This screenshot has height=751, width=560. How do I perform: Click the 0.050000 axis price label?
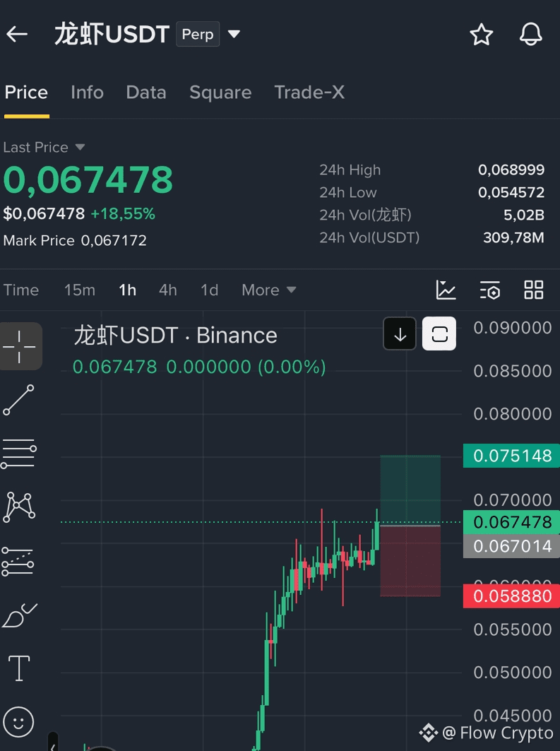513,673
